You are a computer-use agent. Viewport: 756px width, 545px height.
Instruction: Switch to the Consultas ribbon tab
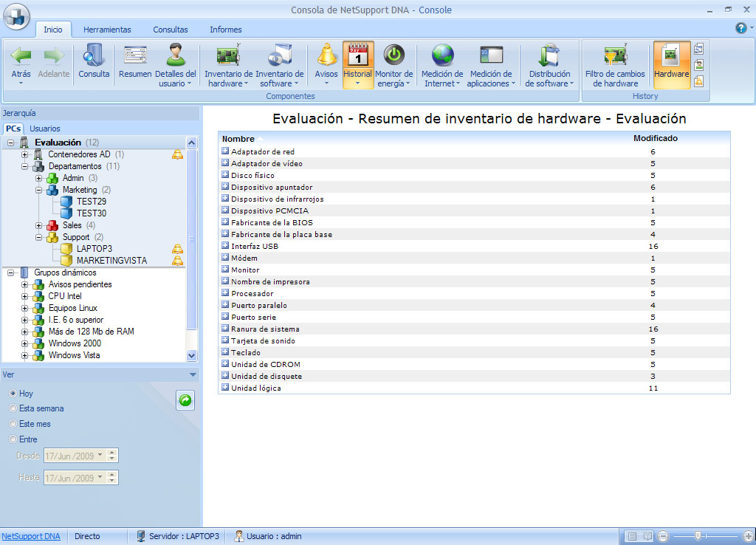click(x=171, y=30)
